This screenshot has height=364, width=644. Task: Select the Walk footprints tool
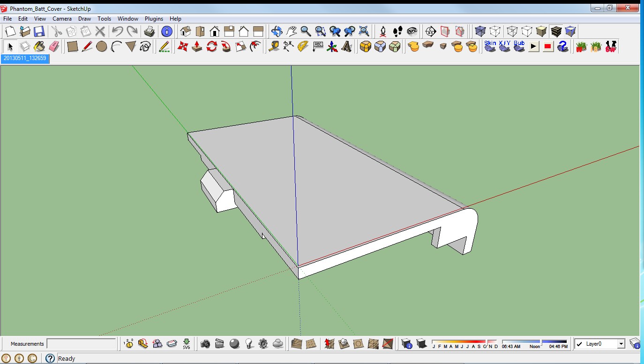click(397, 31)
